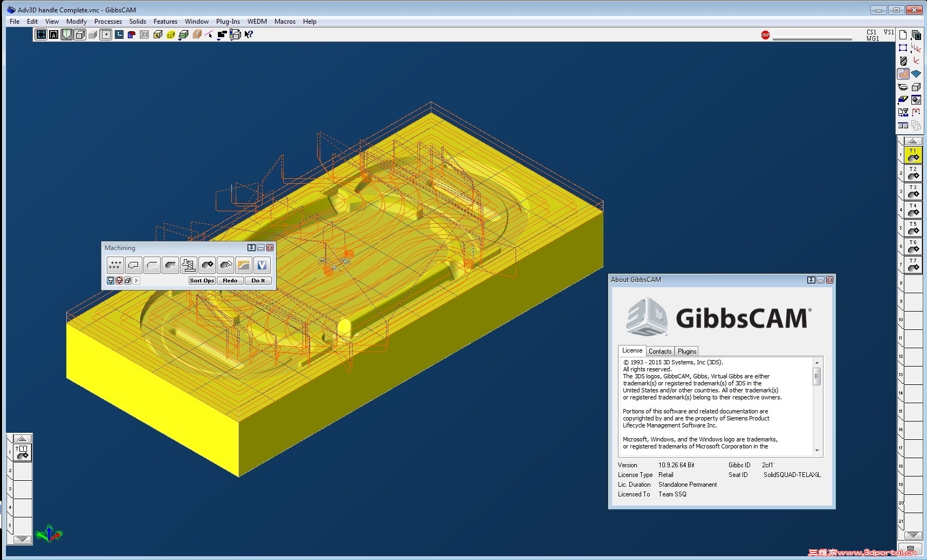
Task: Select the Contour process in Machining palette
Action: coord(133,265)
